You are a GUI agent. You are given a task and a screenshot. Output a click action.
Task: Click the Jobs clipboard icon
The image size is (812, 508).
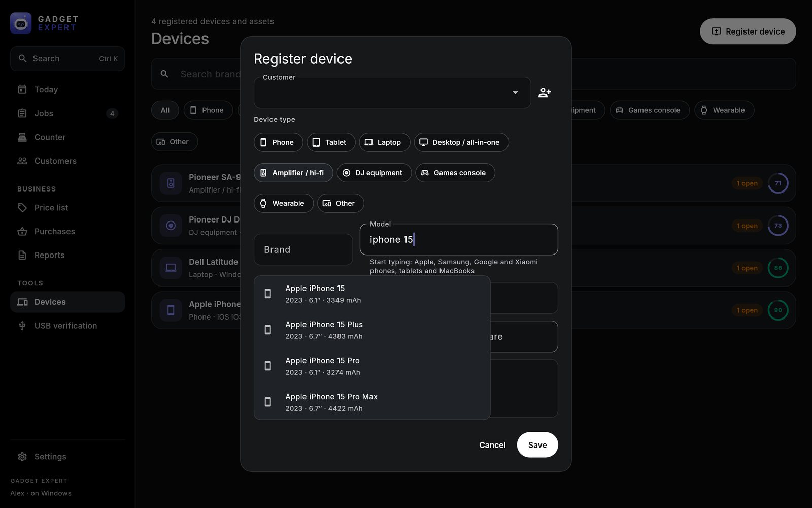(x=22, y=113)
